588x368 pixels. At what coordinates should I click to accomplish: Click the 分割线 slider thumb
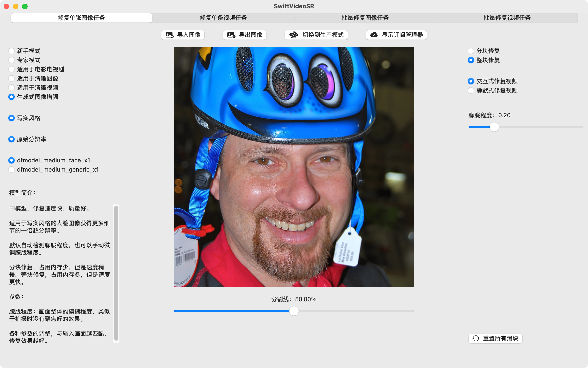[294, 311]
